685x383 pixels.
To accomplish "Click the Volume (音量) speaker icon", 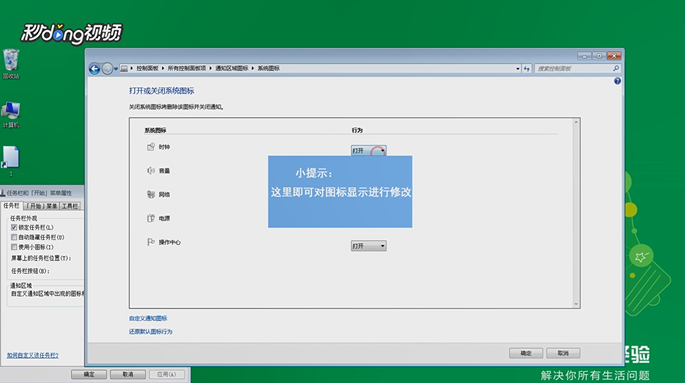I will tap(151, 171).
